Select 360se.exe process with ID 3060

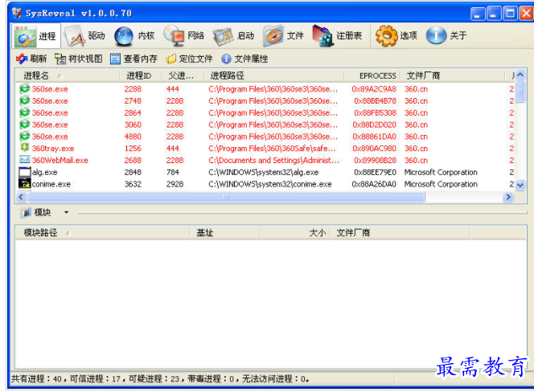click(x=265, y=125)
